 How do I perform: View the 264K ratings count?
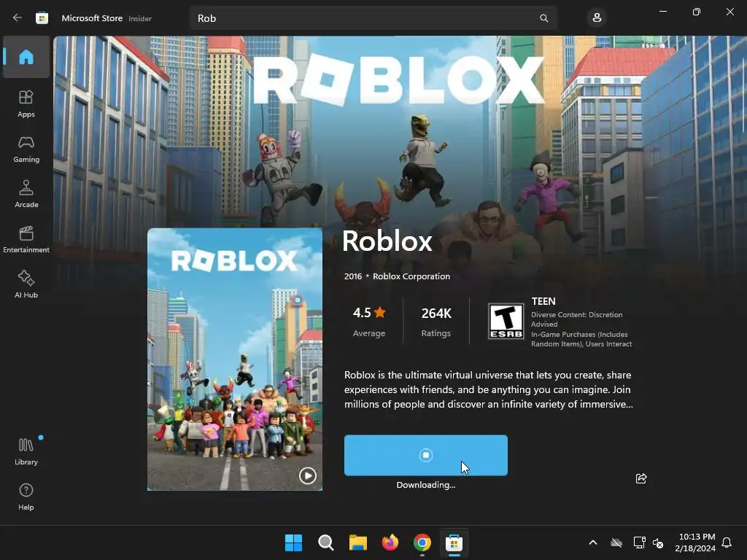point(436,322)
